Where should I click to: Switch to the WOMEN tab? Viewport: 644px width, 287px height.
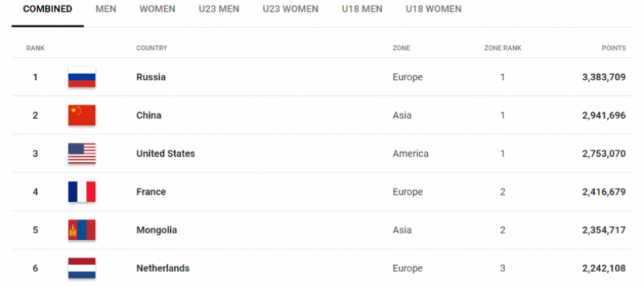coord(158,9)
